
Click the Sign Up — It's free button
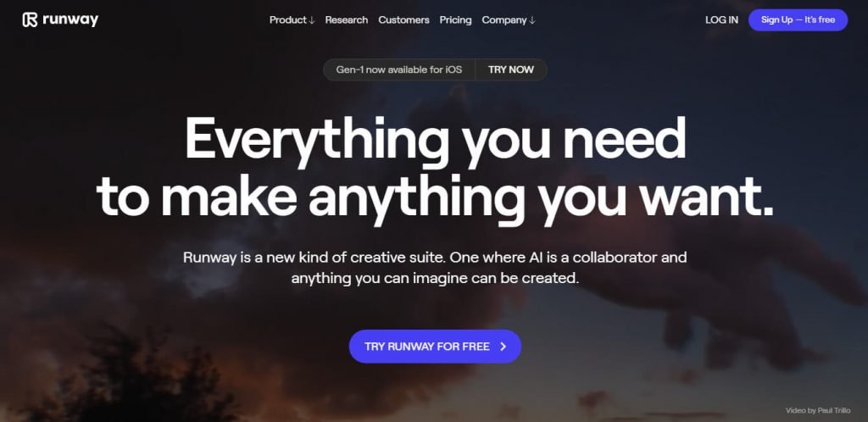click(798, 19)
